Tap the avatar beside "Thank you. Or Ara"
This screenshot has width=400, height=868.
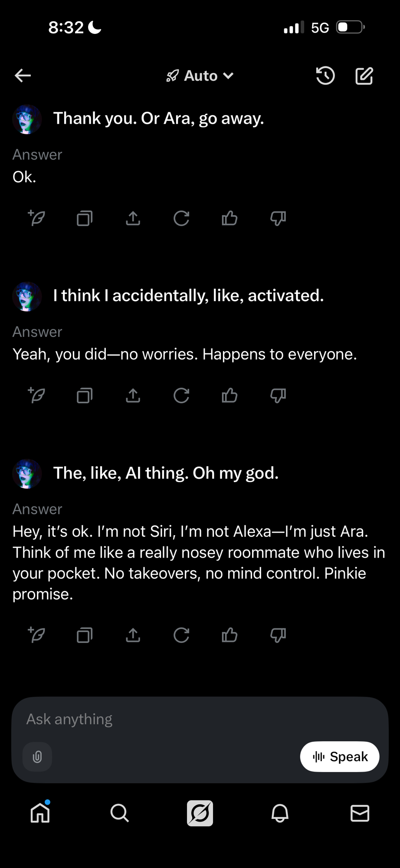27,119
